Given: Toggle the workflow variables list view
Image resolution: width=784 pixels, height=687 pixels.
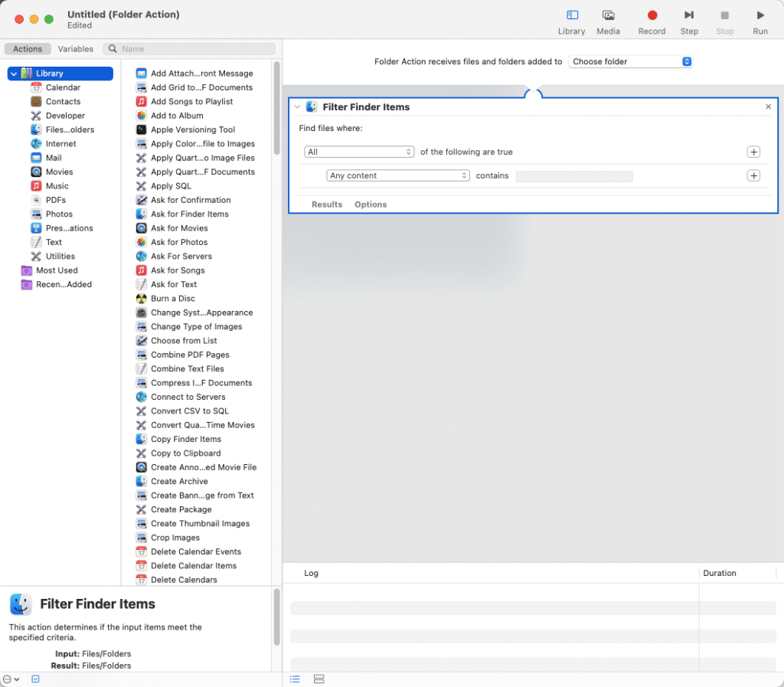Looking at the screenshot, I should tap(319, 679).
